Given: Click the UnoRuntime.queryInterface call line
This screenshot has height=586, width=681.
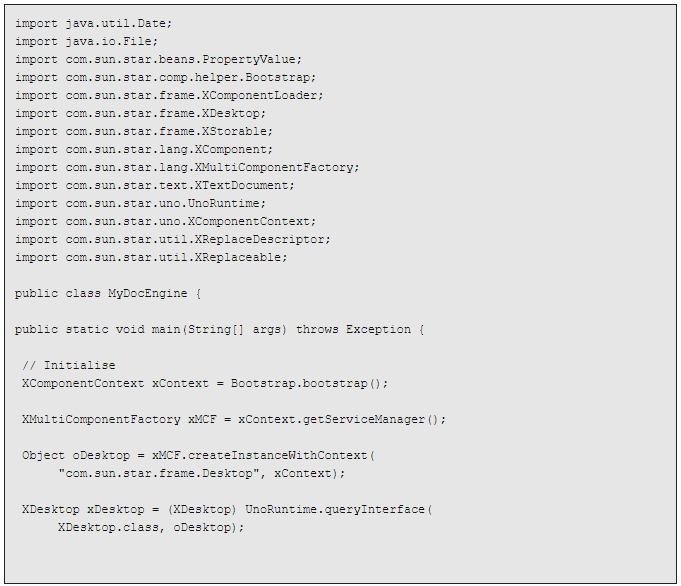Looking at the screenshot, I should tap(227, 510).
